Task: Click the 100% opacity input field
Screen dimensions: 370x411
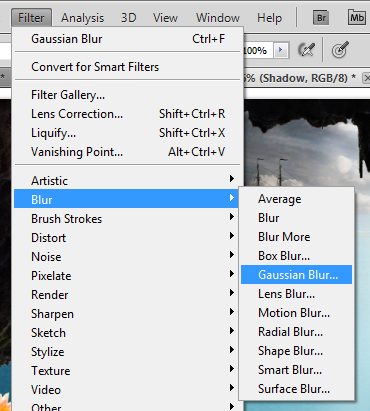Action: click(258, 50)
